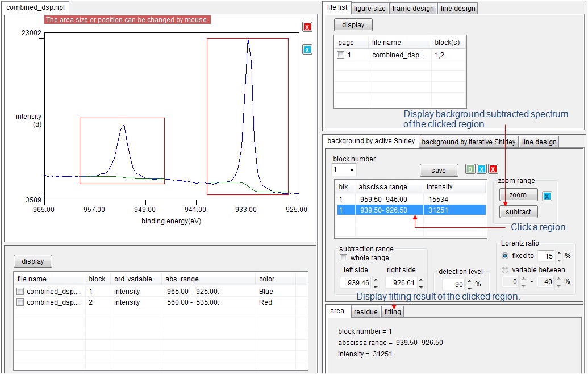
Task: Increase the variable upper bound 40 stepper
Action: [559, 279]
